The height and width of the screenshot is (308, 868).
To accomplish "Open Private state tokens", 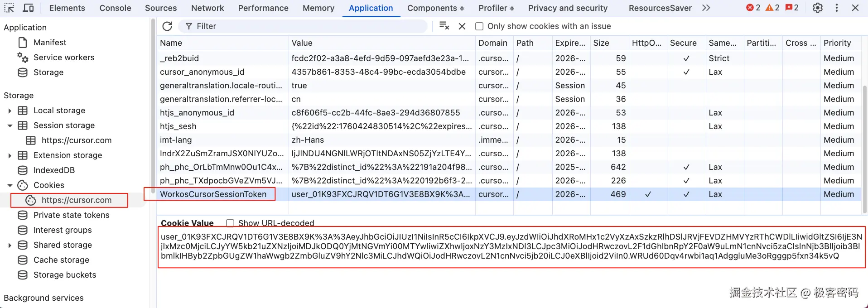I will [72, 215].
